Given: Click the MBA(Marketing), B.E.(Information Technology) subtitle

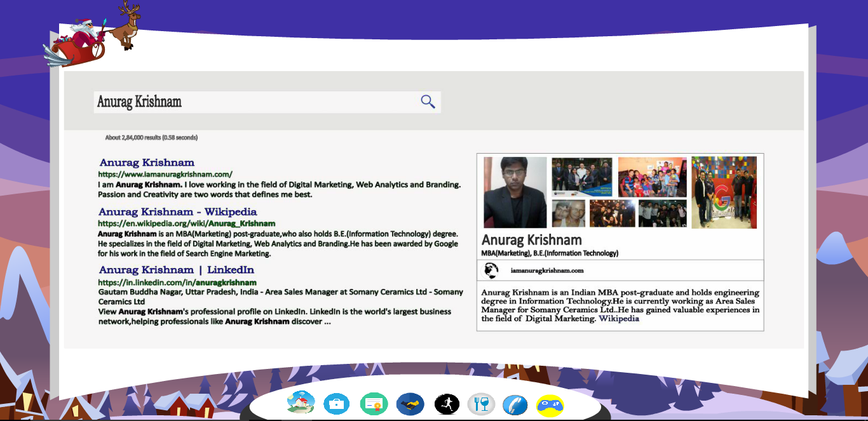Looking at the screenshot, I should (x=550, y=253).
